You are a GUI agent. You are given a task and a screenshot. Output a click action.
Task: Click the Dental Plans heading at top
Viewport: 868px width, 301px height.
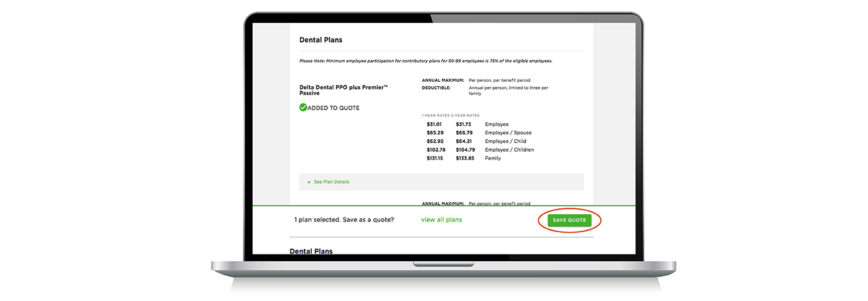pos(321,40)
